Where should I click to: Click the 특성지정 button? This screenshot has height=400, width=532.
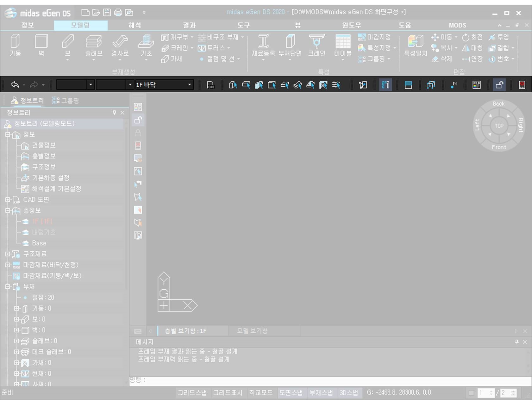[x=377, y=48]
